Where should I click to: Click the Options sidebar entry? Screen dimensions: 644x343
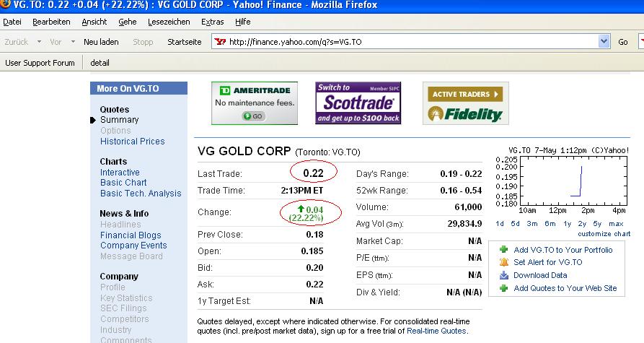click(115, 131)
